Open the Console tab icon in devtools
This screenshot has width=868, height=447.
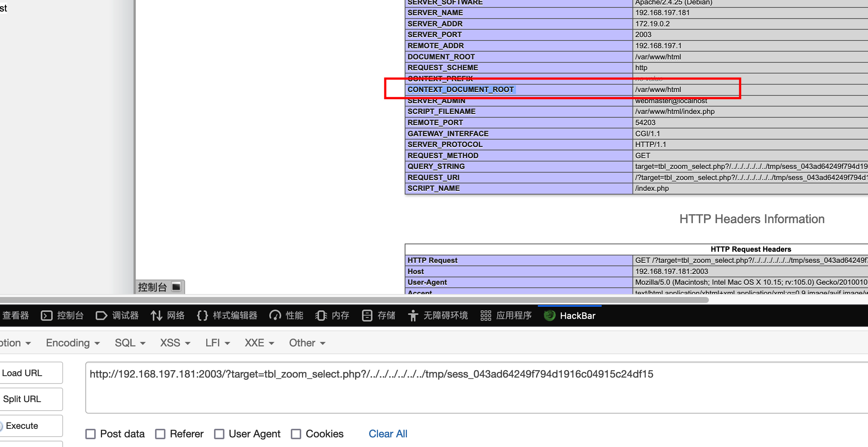click(47, 316)
